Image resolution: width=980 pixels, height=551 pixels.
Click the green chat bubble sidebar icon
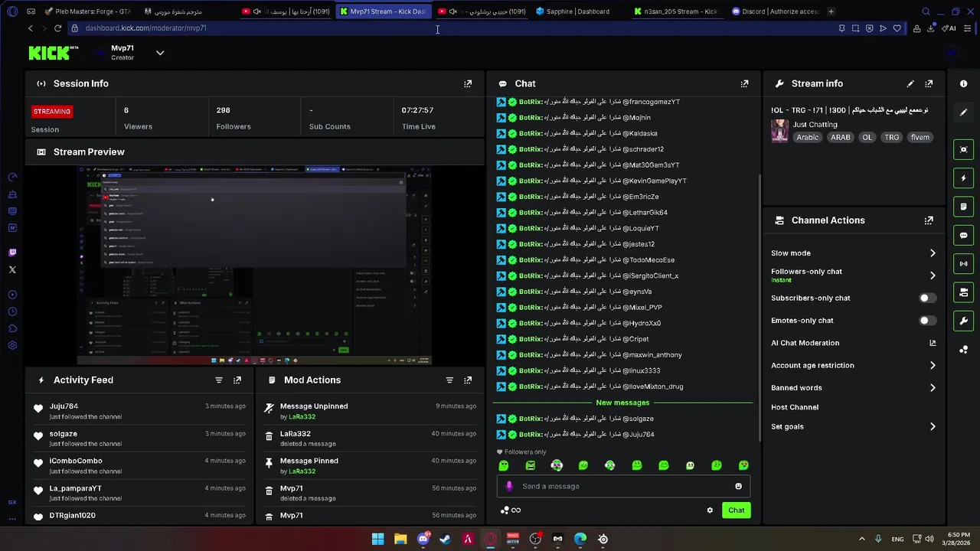click(x=964, y=235)
